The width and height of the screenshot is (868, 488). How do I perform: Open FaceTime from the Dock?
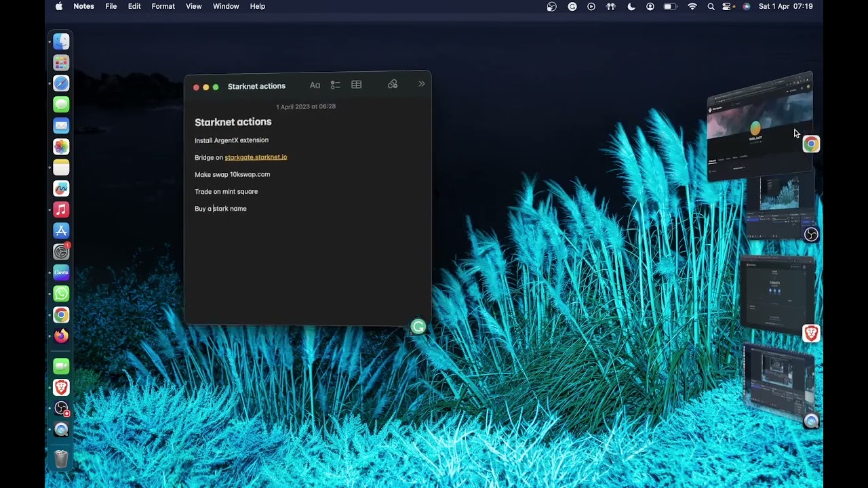click(x=61, y=367)
